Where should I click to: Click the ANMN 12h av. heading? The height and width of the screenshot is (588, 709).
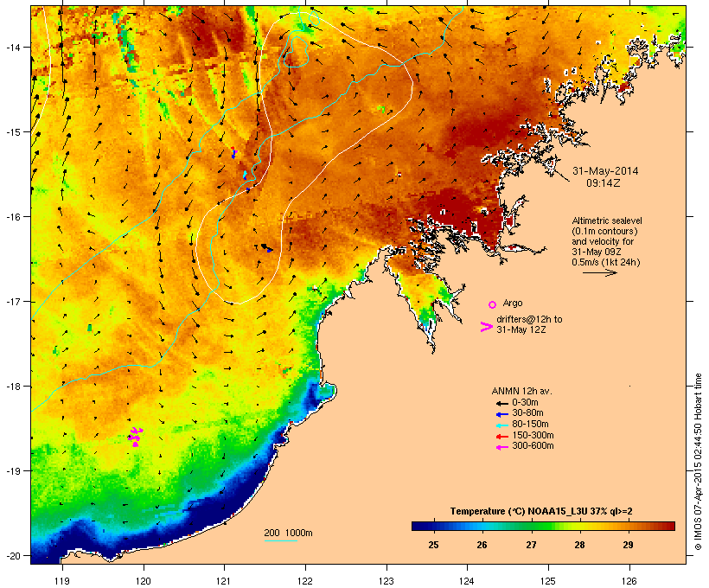pyautogui.click(x=521, y=391)
